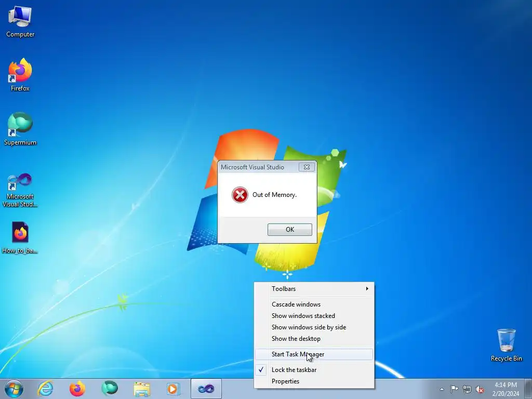Open the Computer desktop icon

tap(20, 21)
